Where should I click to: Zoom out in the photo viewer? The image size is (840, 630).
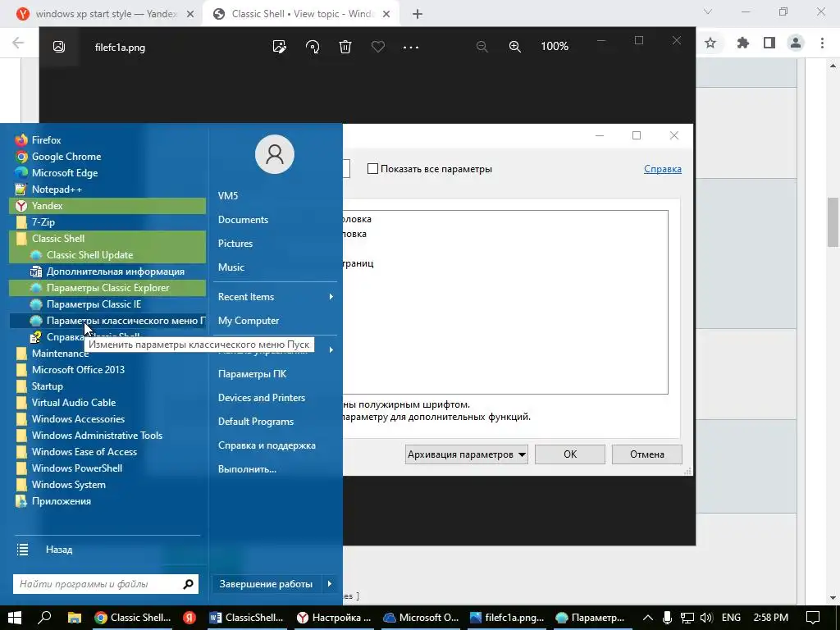482,47
